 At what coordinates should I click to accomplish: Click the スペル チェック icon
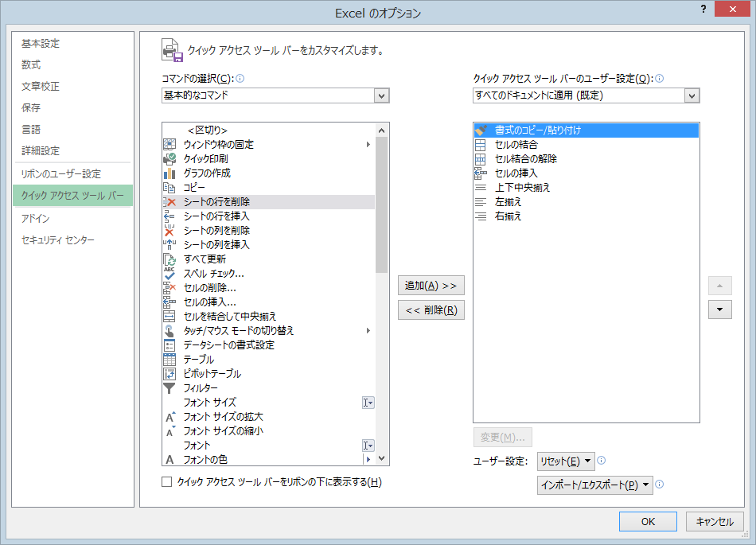pos(170,273)
